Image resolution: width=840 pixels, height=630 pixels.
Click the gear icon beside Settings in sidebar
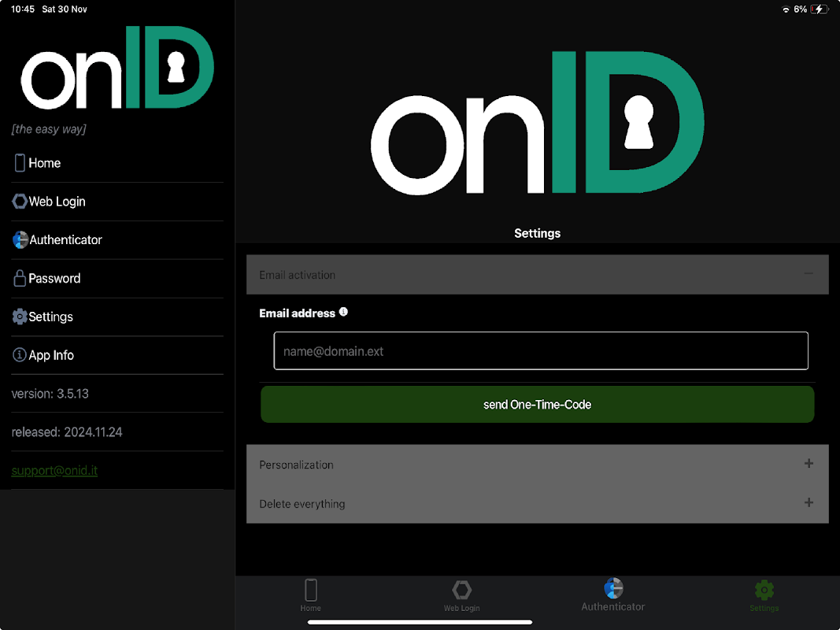tap(20, 317)
